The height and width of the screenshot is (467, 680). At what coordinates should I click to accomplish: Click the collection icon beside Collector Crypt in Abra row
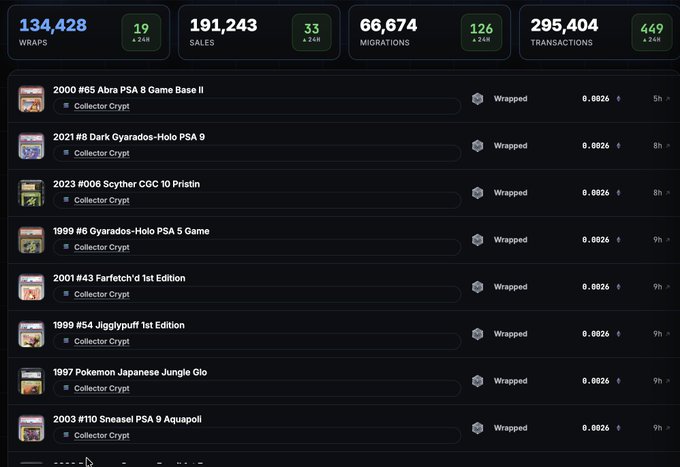pos(66,105)
